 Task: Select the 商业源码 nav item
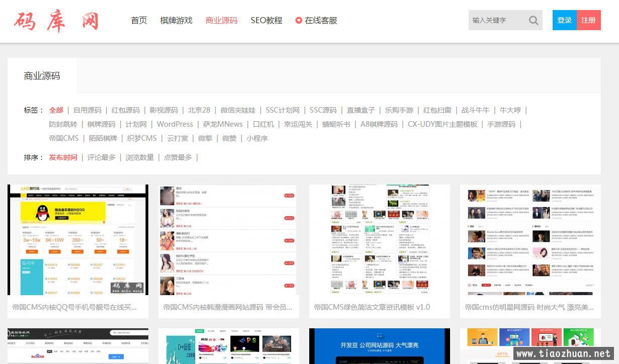click(221, 21)
